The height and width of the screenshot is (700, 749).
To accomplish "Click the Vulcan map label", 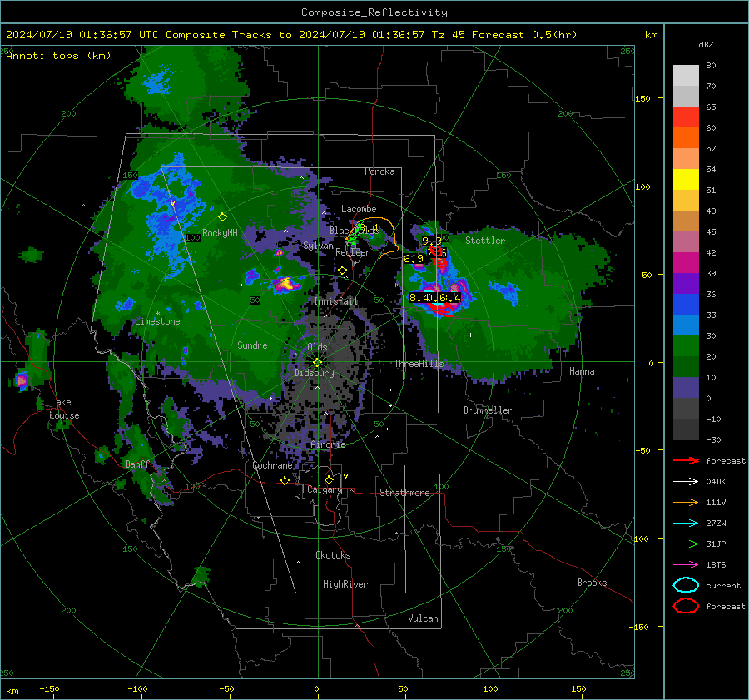I will pyautogui.click(x=423, y=618).
